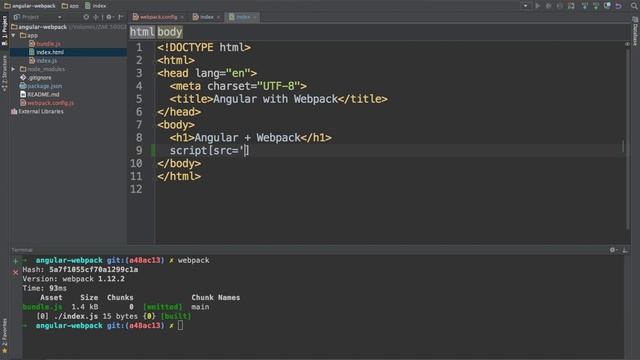The height and width of the screenshot is (360, 640).
Task: Open Terminal panel gear settings
Action: tap(613, 250)
